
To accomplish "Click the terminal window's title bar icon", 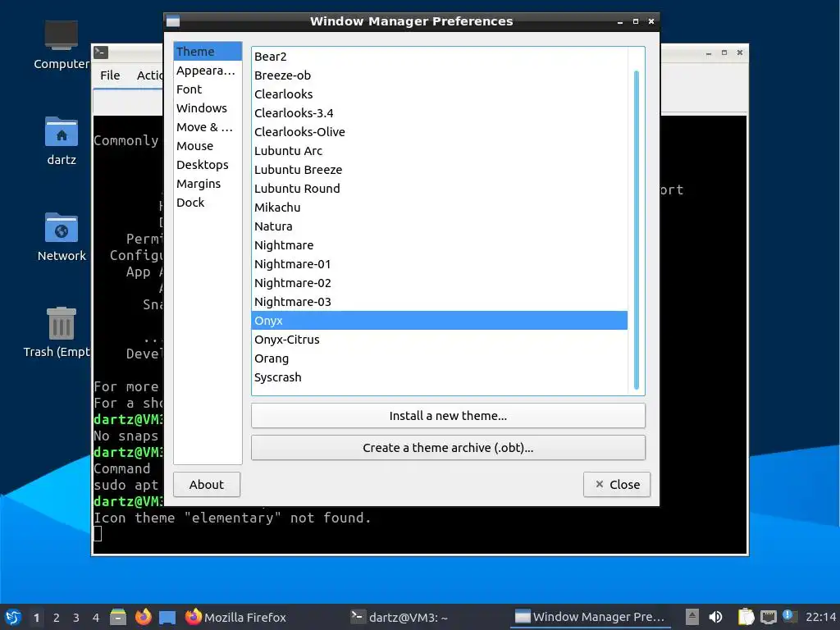I will coord(101,52).
